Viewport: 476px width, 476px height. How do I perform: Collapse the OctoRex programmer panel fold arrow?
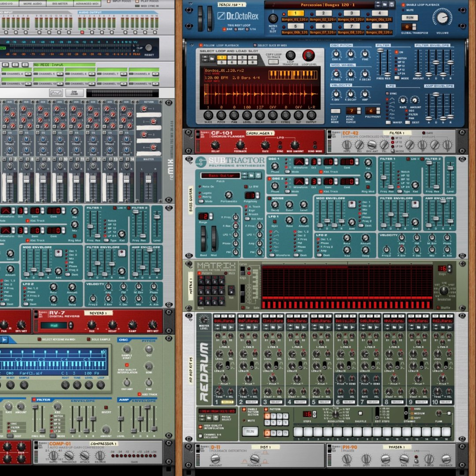coord(192,45)
